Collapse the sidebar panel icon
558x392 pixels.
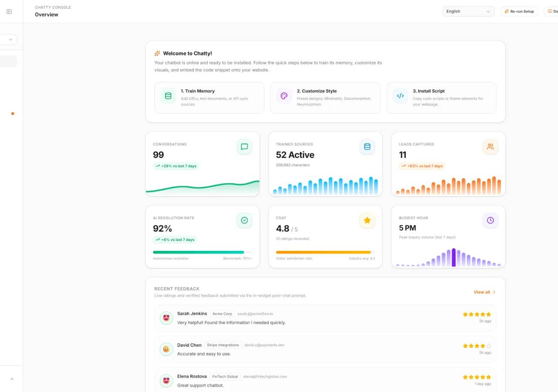[x=9, y=12]
